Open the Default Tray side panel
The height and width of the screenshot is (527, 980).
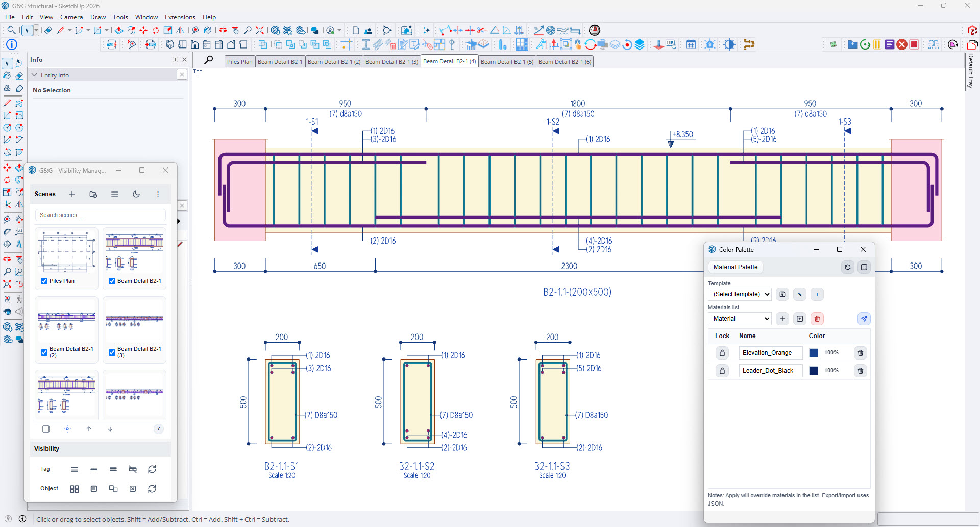971,71
